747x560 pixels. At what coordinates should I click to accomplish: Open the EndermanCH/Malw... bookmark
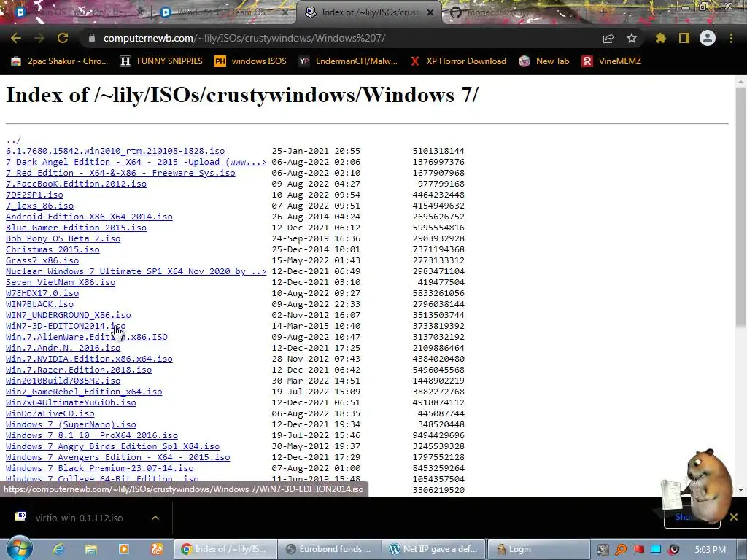(x=348, y=61)
